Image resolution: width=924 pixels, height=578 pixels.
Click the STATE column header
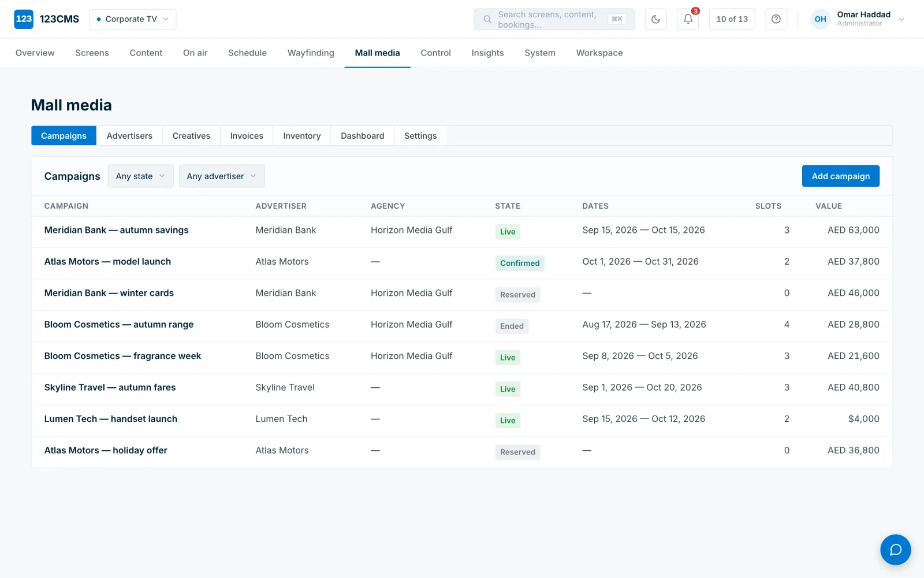(508, 206)
